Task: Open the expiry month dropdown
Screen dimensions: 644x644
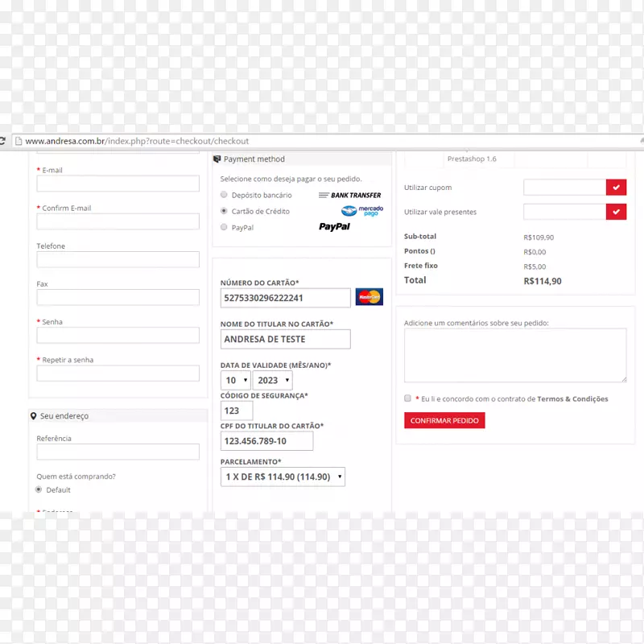Action: point(235,380)
